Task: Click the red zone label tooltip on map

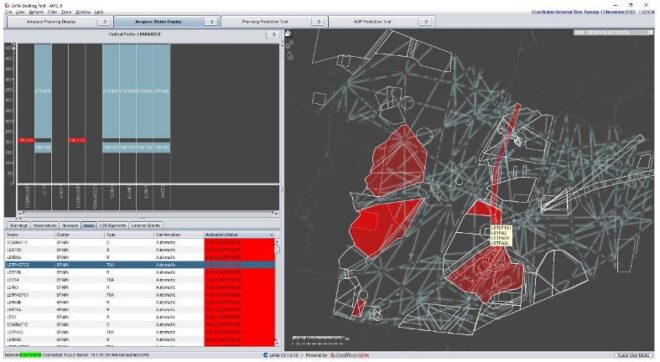Action: [501, 236]
